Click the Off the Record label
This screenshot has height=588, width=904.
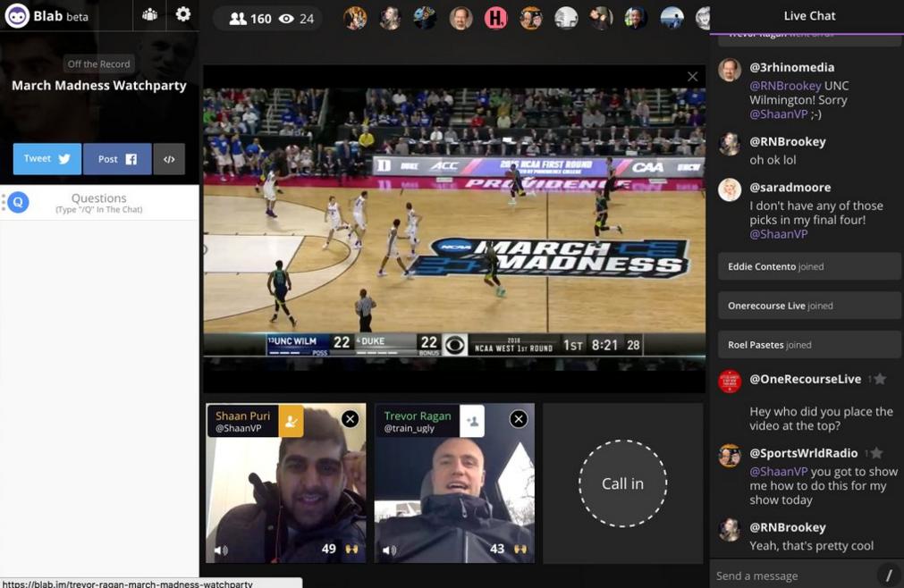click(98, 64)
